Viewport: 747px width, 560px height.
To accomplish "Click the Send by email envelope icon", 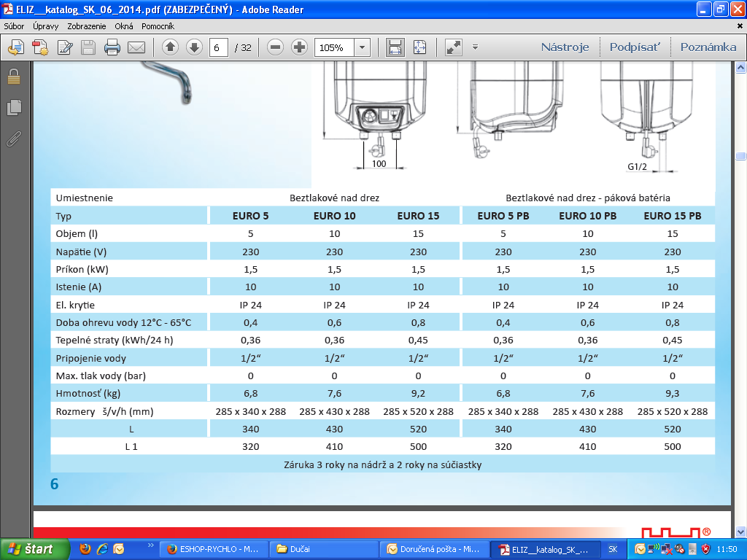I will coord(136,48).
